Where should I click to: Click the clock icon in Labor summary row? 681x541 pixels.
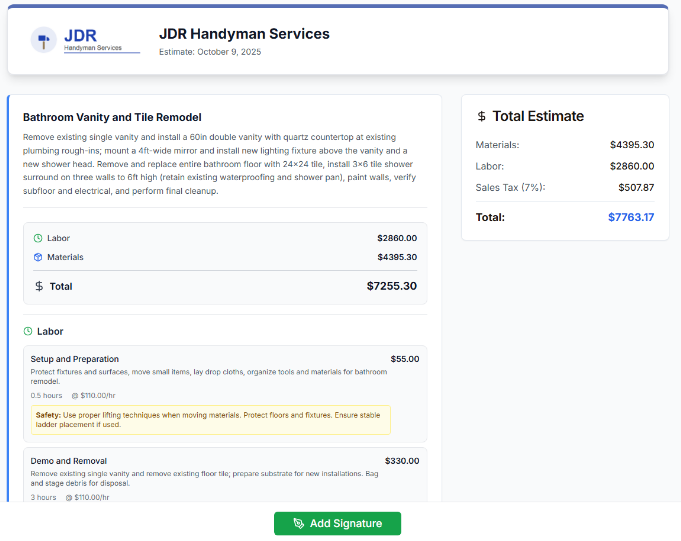(x=38, y=238)
